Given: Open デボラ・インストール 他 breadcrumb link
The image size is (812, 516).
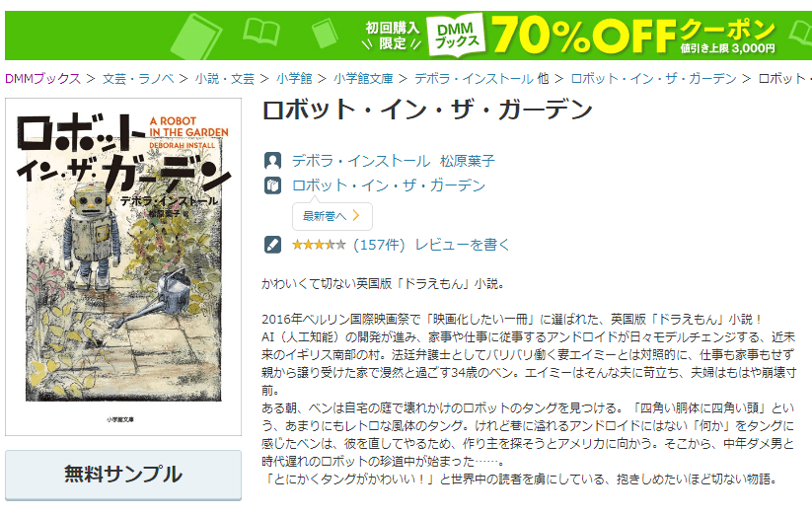Looking at the screenshot, I should tap(481, 79).
